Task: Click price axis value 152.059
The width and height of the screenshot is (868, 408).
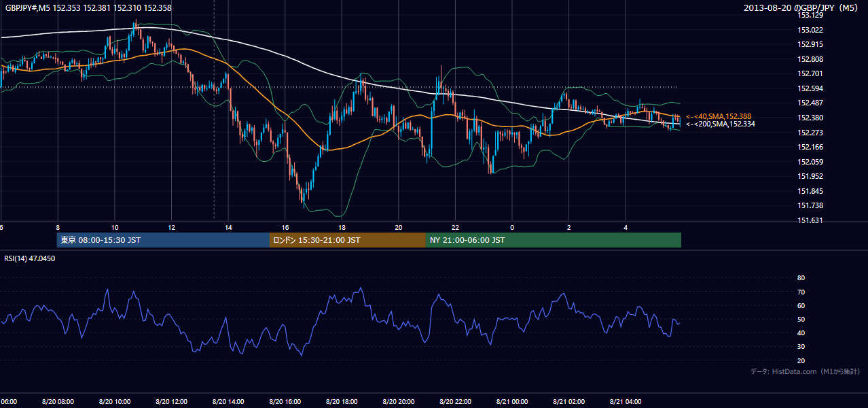Action: click(x=810, y=162)
